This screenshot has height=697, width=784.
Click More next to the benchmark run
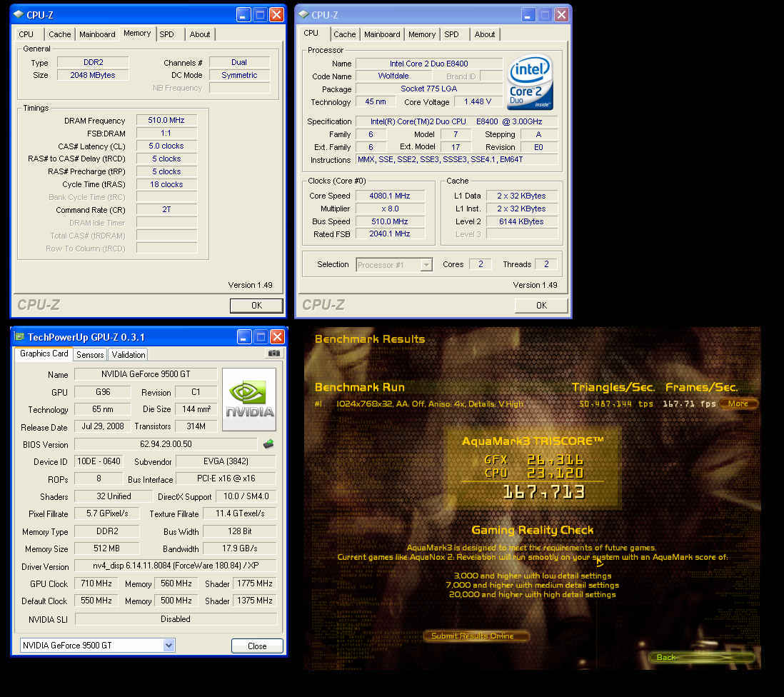point(738,403)
